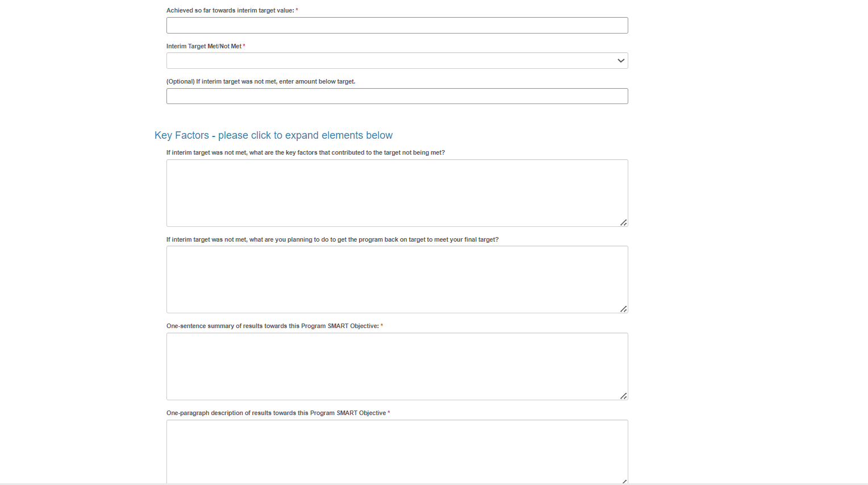Click the 'Achieved so far towards interim target value' label

(230, 11)
